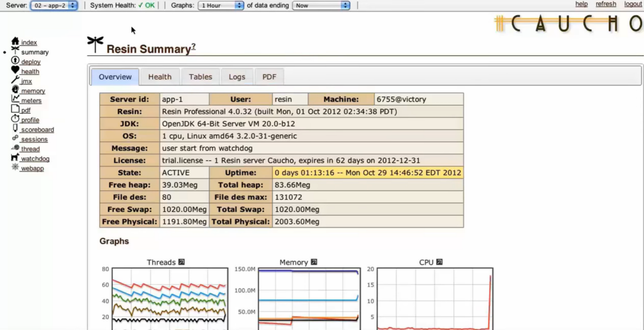Open the memory link in sidebar
The image size is (644, 330).
coord(33,91)
